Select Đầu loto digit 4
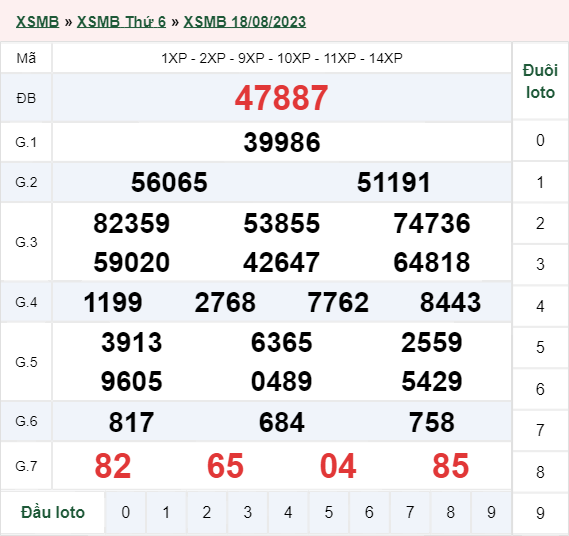Screen dimensions: 569x536 pos(288,512)
